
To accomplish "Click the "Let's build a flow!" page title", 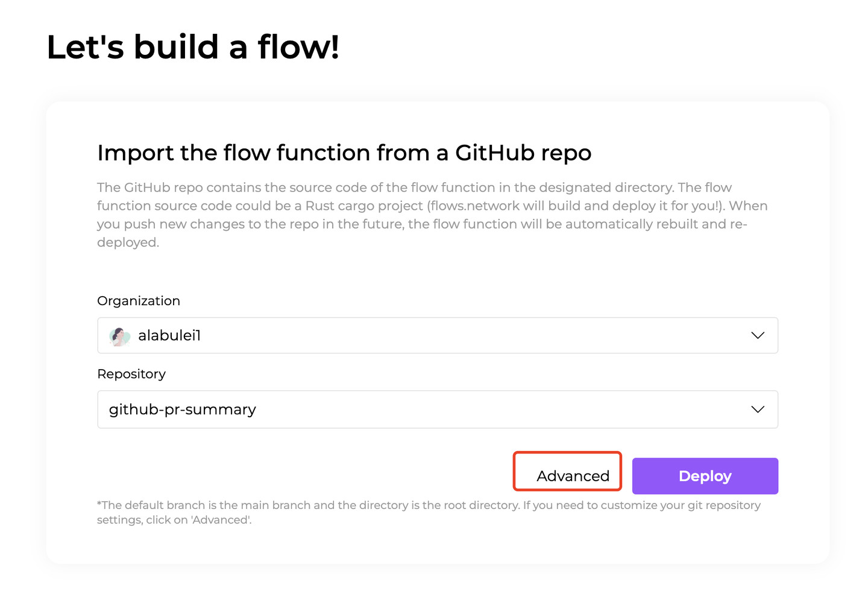I will [x=193, y=47].
